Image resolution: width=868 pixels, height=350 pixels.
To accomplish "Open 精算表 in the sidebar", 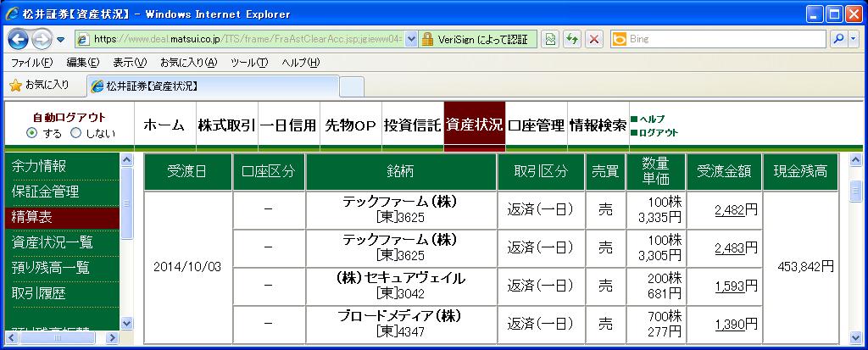I will pos(61,217).
